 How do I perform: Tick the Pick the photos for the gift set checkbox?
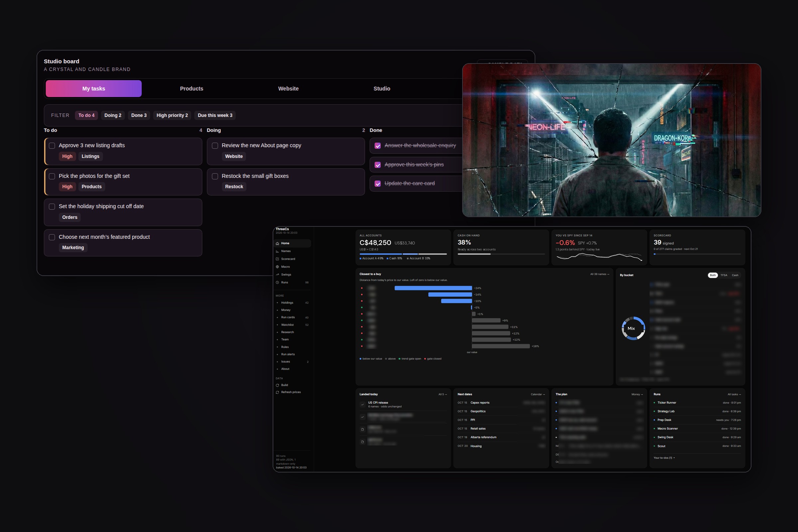click(x=52, y=176)
